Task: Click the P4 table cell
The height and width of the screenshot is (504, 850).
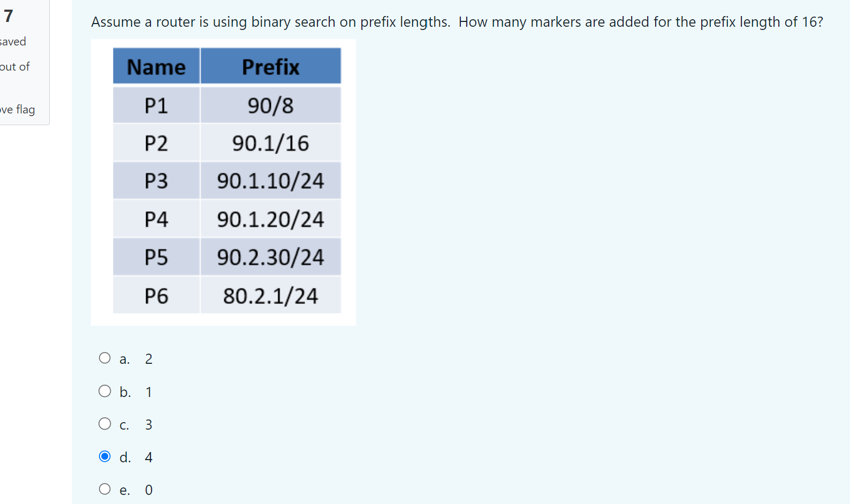Action: click(x=156, y=219)
